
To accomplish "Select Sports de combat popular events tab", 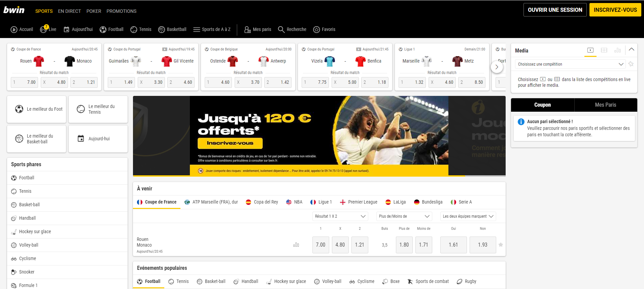I will 428,281.
